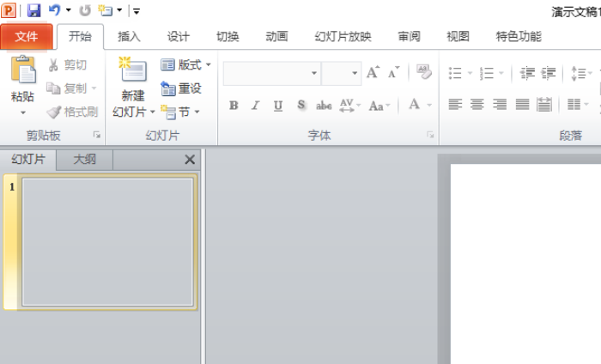Switch to the Outline (大纲) pane tab
Image resolution: width=601 pixels, height=364 pixels.
tap(84, 160)
